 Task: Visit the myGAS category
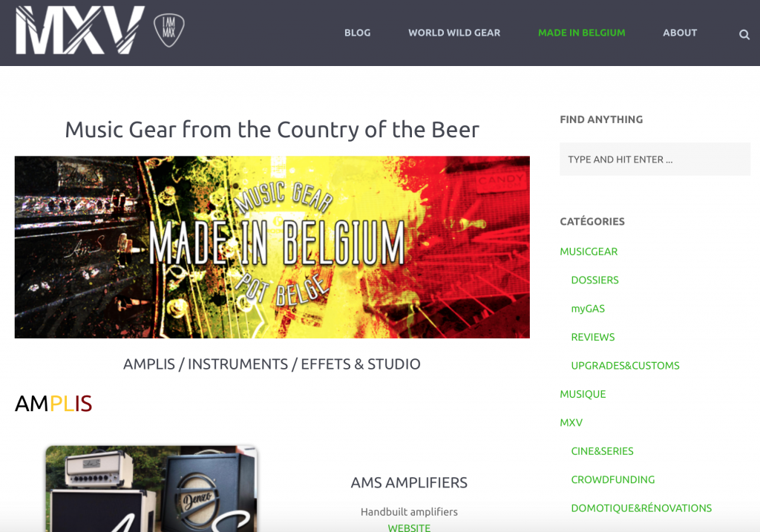pos(588,309)
